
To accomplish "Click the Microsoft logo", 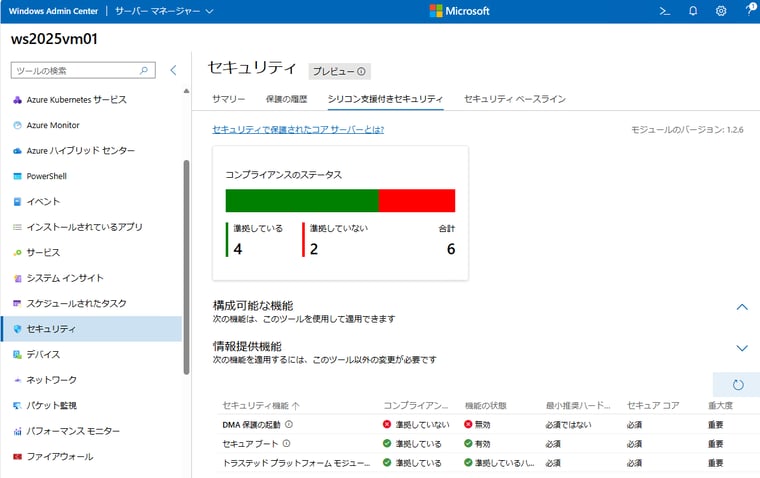I will (459, 11).
